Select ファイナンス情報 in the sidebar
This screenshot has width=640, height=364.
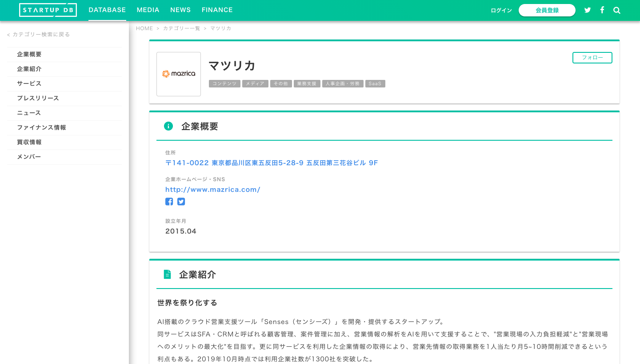pyautogui.click(x=64, y=127)
